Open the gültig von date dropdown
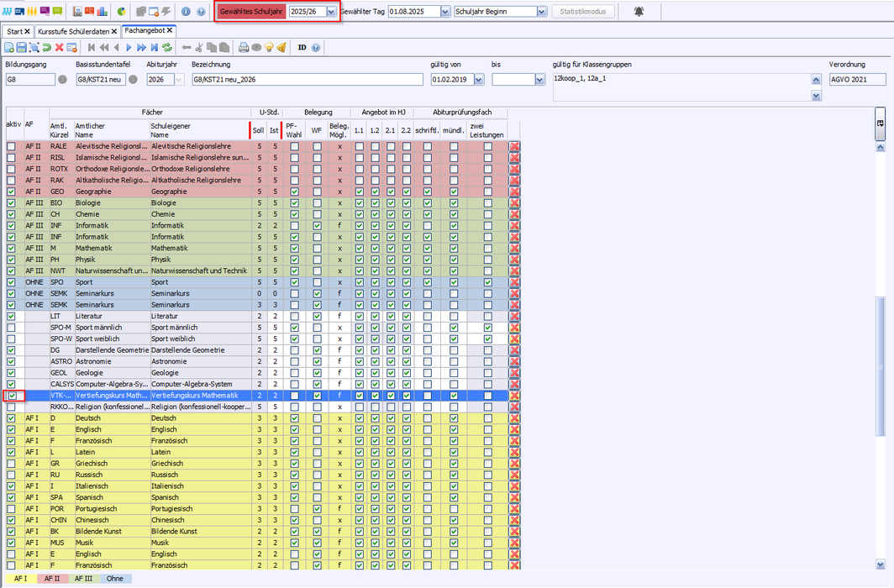Screen dimensions: 894x588 point(478,80)
